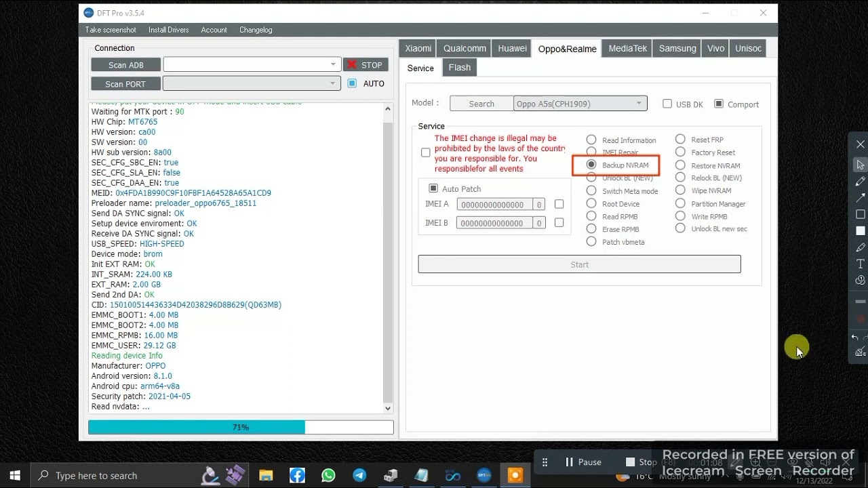Open the Install Drivers menu
The image size is (868, 488).
click(x=169, y=30)
